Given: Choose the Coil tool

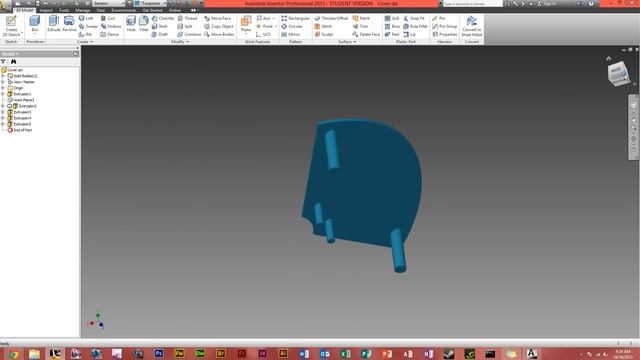Looking at the screenshot, I should (108, 18).
